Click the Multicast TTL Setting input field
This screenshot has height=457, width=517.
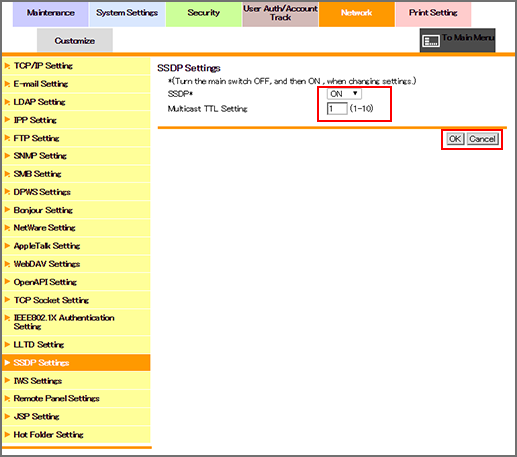coord(337,108)
